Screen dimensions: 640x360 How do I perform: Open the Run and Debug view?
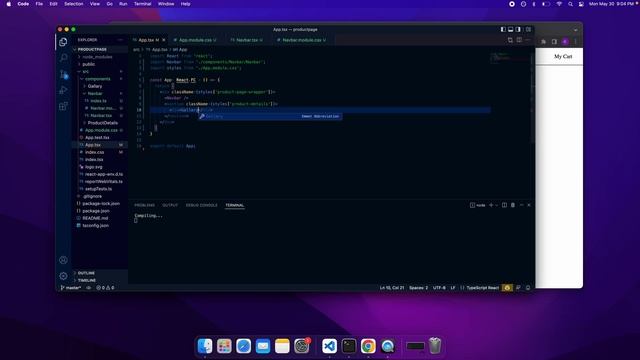(x=63, y=90)
